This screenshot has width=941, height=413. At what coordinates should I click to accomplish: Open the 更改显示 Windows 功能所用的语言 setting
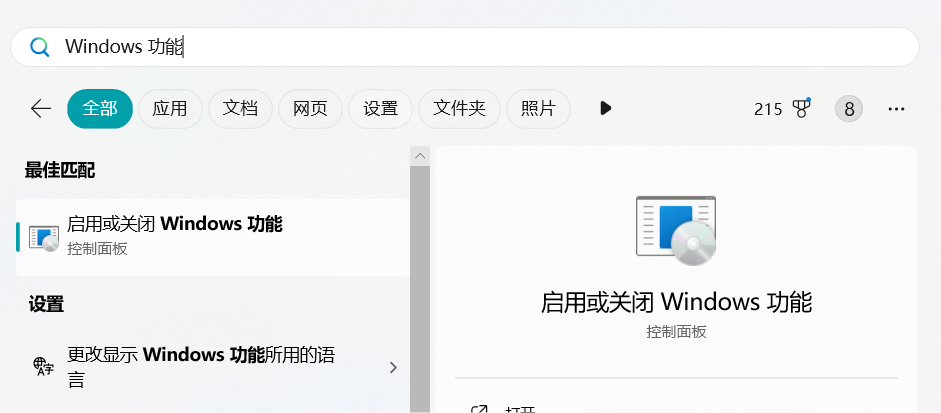pos(212,367)
